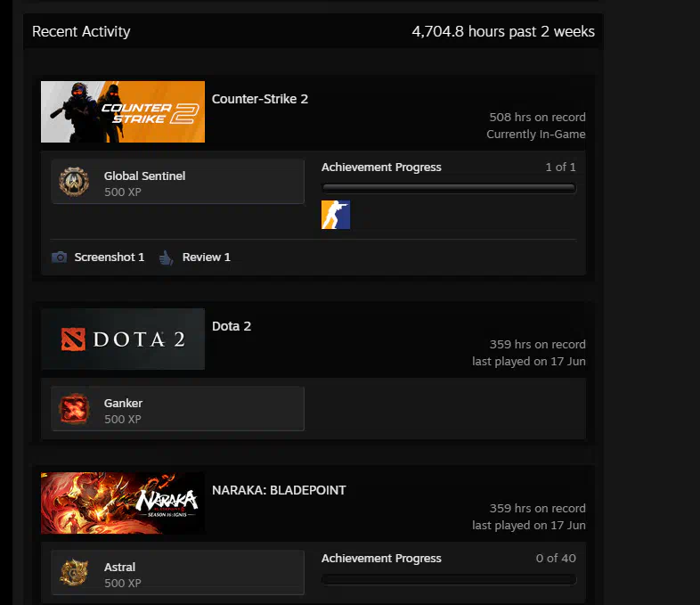Click the Counter-Strike achievement icon

(x=336, y=215)
